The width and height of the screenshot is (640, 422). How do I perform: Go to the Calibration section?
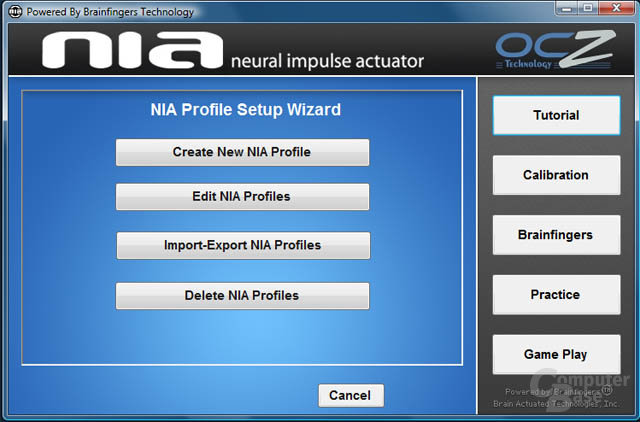coord(556,175)
